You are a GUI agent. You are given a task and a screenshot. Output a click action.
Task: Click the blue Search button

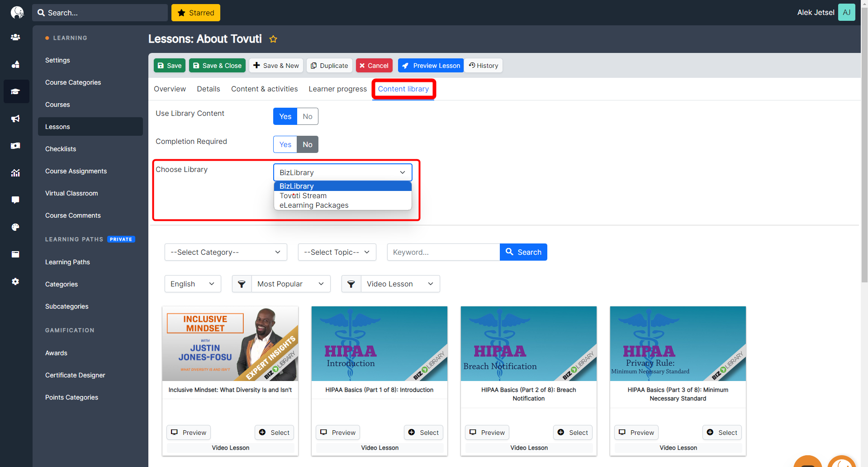pos(523,252)
